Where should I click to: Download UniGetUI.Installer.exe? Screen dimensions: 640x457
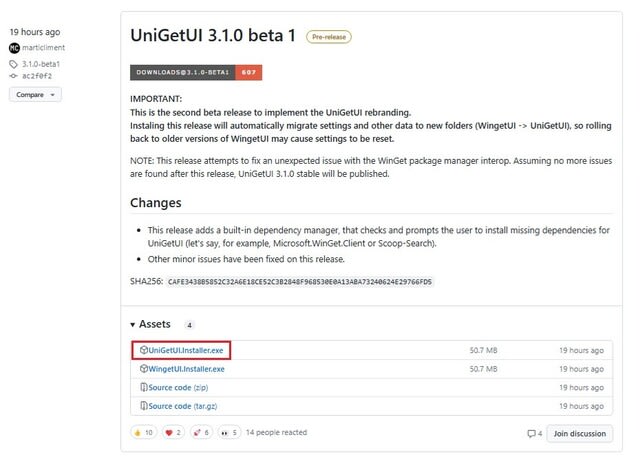pyautogui.click(x=187, y=351)
